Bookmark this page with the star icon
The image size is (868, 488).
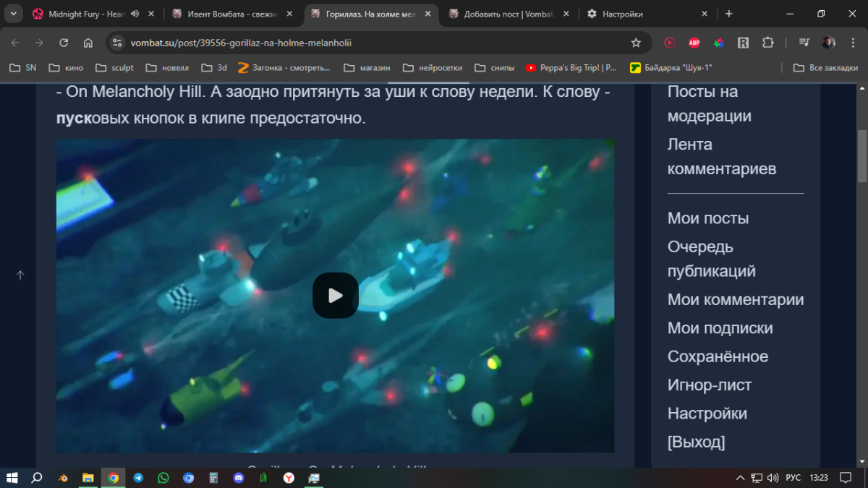pos(636,43)
